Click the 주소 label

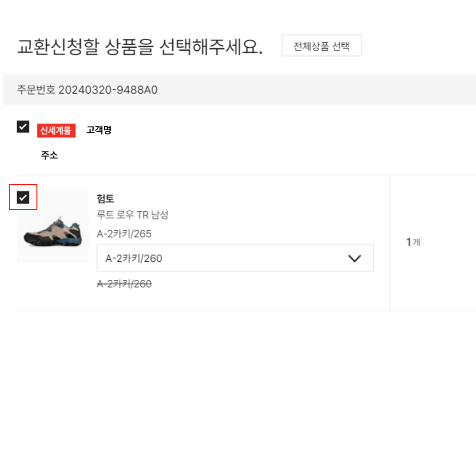tap(49, 155)
